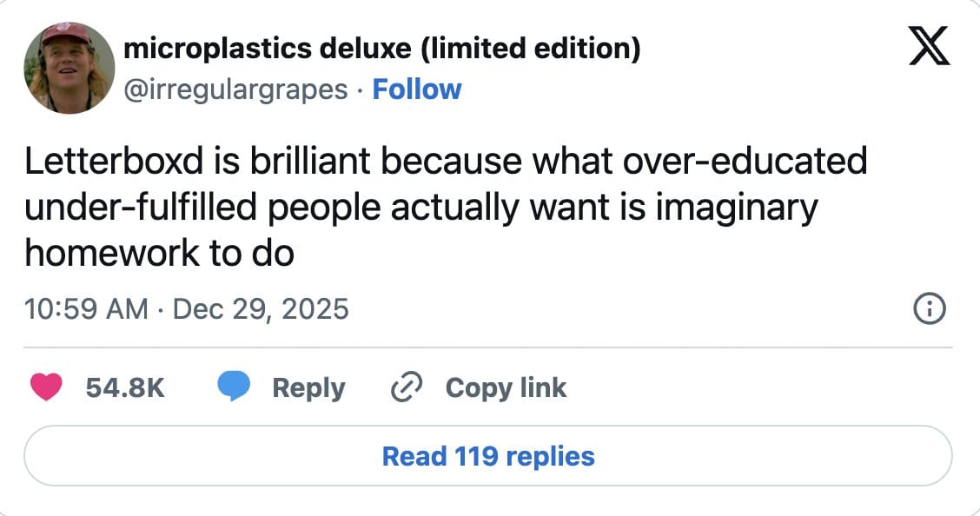Open the author's profile picture

69,68
